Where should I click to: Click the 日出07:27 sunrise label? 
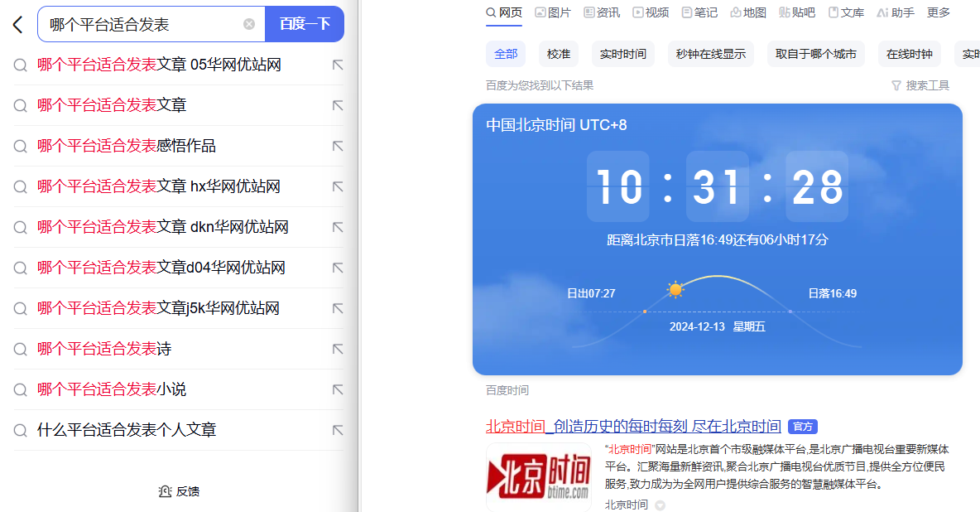[x=591, y=293]
